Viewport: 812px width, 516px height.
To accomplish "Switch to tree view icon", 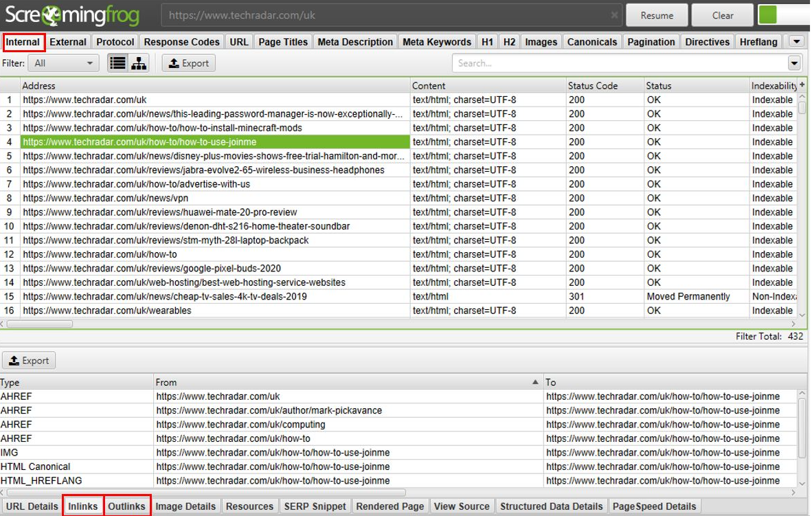I will click(139, 63).
